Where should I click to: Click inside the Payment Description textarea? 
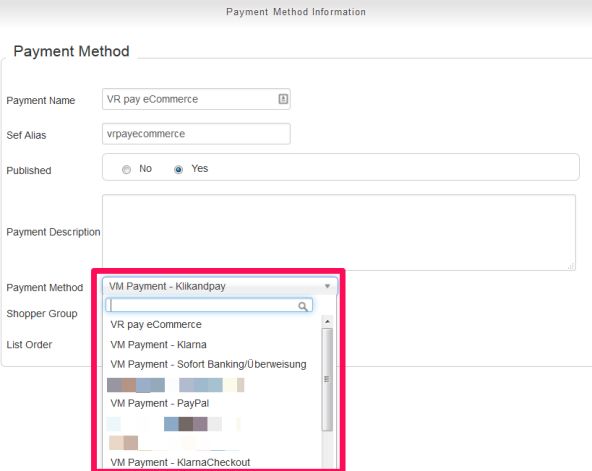[339, 232]
